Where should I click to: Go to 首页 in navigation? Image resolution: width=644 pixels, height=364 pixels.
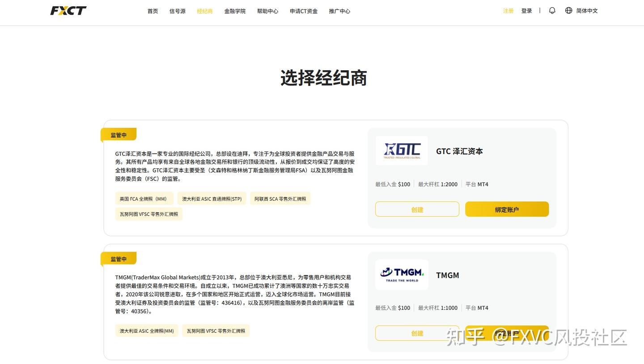pos(153,11)
